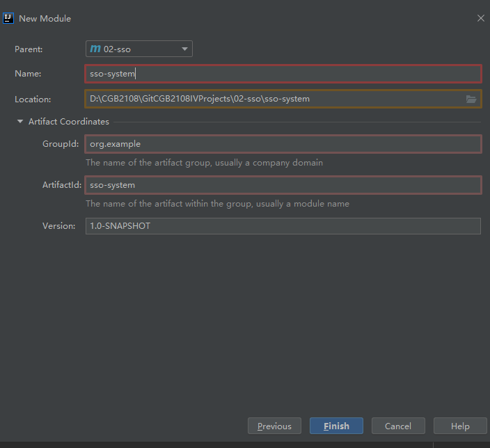Close the New Module dialog
Image resolution: width=490 pixels, height=448 pixels.
point(481,18)
